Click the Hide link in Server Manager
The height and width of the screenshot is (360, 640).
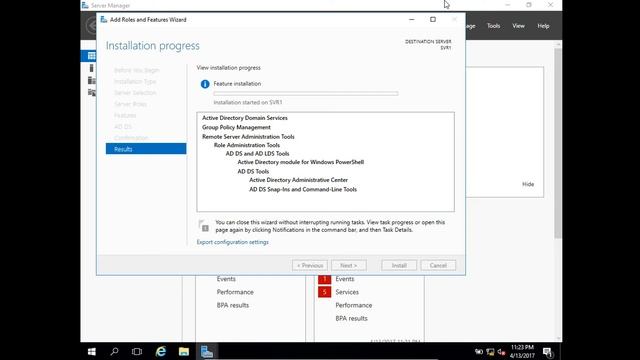click(x=528, y=184)
